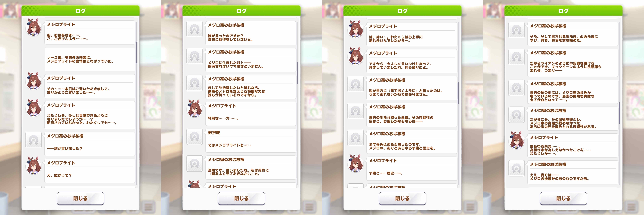Image resolution: width=644 pixels, height=215 pixels.
Task: Click the placeholder icon beside the 選択肢 entry
Action: pyautogui.click(x=194, y=137)
